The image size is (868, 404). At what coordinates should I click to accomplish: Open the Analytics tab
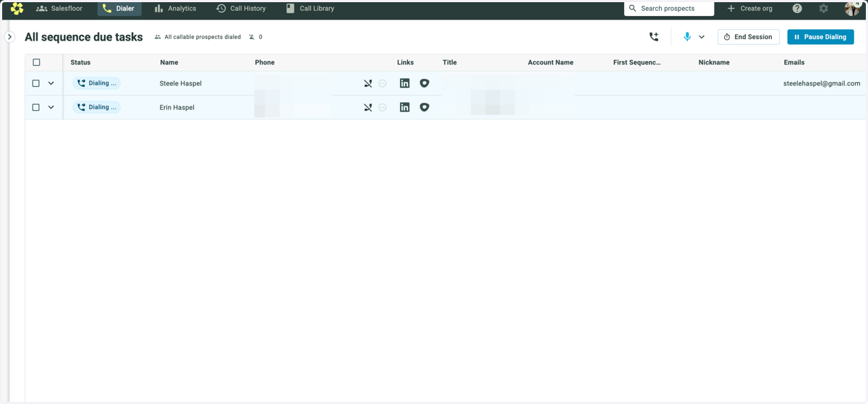point(175,9)
